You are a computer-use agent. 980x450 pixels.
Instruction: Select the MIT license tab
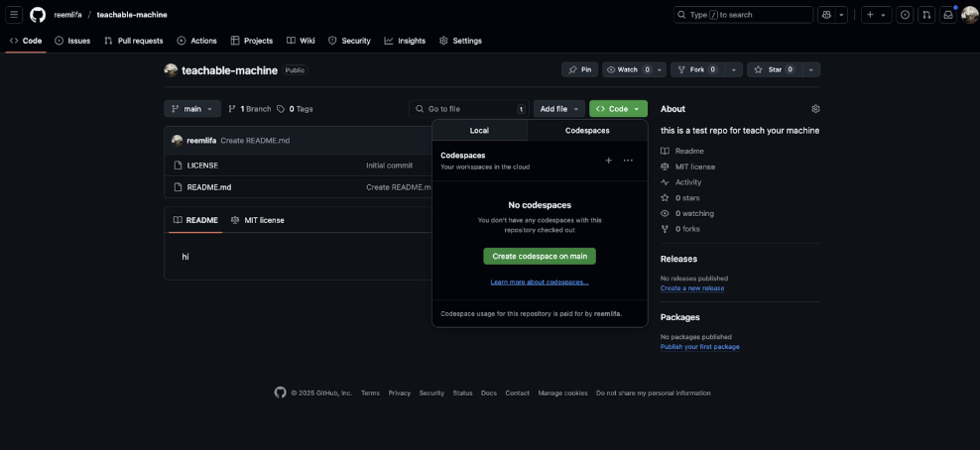(258, 220)
